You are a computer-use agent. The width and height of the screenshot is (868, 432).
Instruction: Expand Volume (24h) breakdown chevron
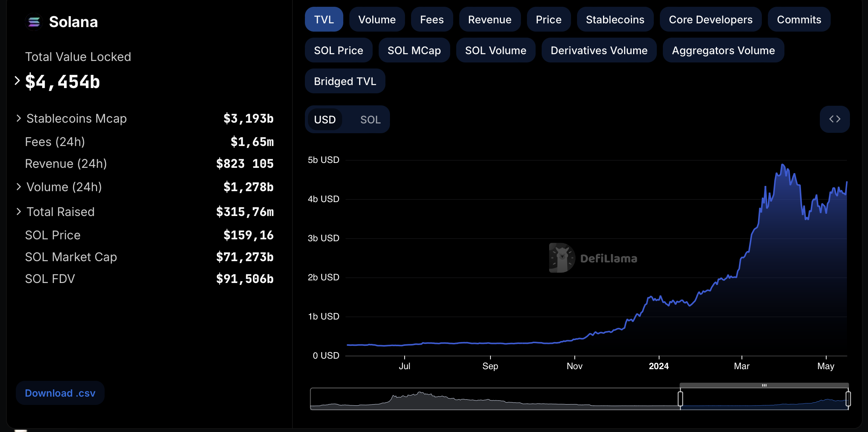pyautogui.click(x=18, y=187)
